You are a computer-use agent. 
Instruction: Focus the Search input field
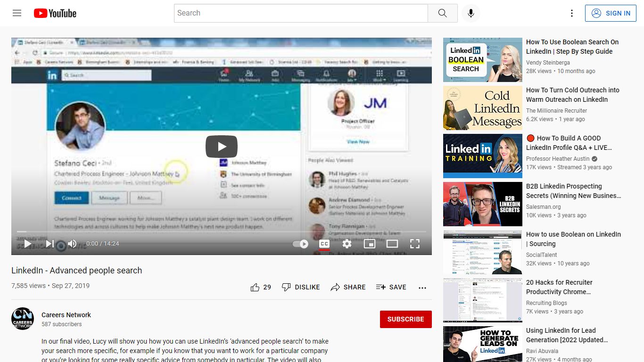pyautogui.click(x=301, y=13)
